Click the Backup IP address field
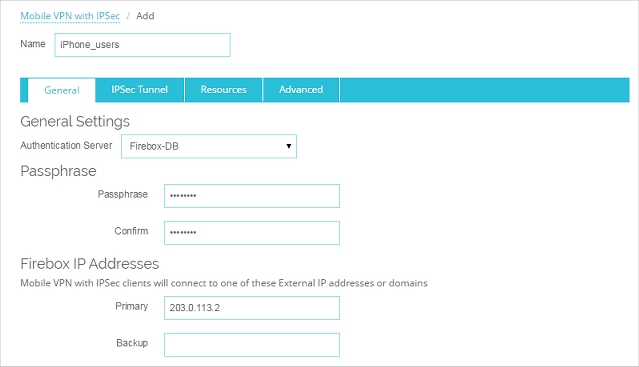Image resolution: width=639 pixels, height=367 pixels. pos(252,345)
